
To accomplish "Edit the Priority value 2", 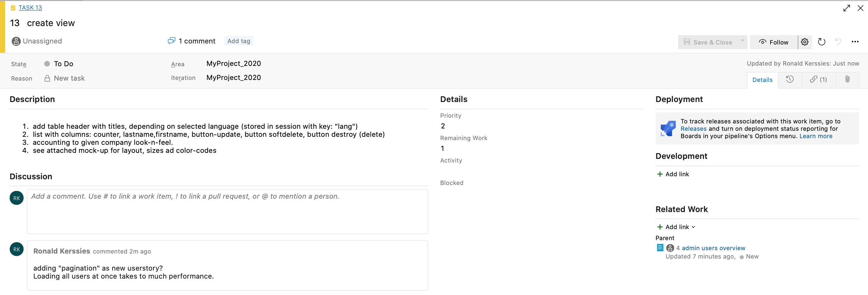I will pyautogui.click(x=443, y=126).
